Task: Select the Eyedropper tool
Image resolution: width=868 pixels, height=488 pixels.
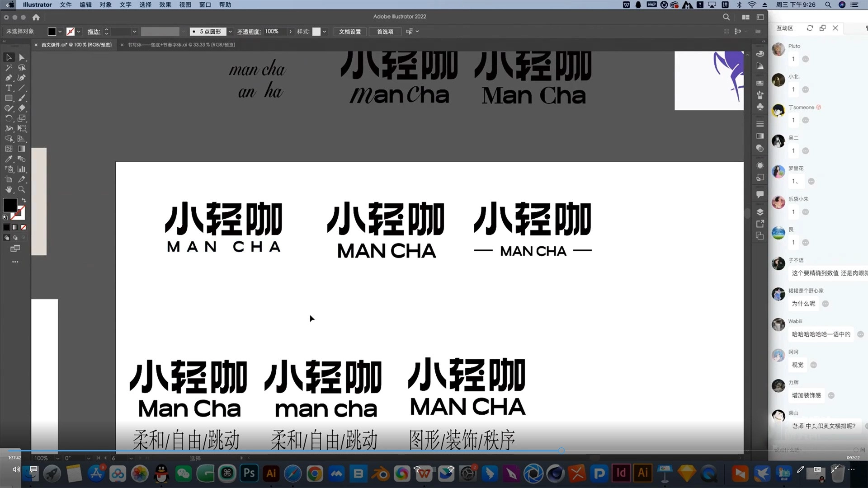Action: (9, 159)
